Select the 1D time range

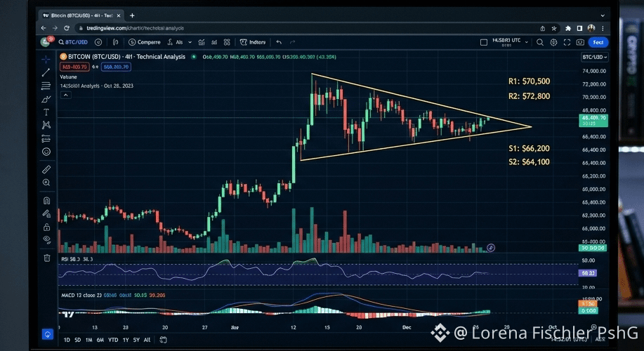[x=67, y=340]
